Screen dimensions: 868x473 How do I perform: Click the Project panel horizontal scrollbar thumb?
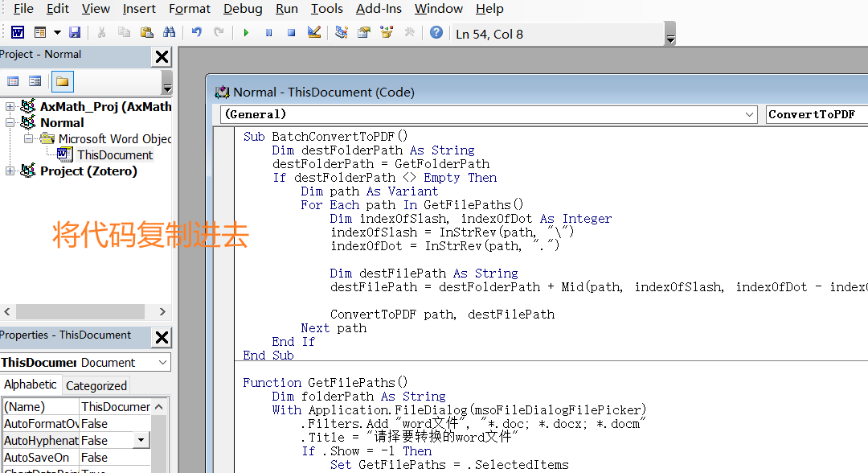tap(80, 311)
